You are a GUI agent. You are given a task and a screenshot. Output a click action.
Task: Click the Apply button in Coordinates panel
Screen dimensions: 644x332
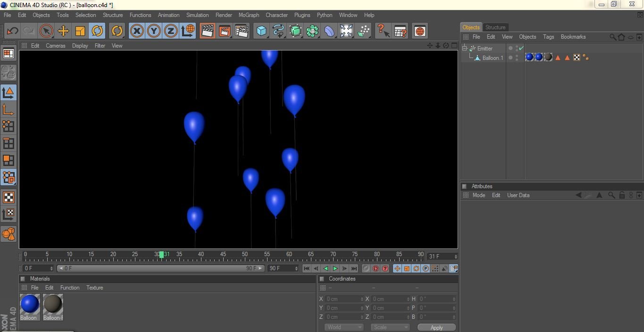tap(436, 327)
